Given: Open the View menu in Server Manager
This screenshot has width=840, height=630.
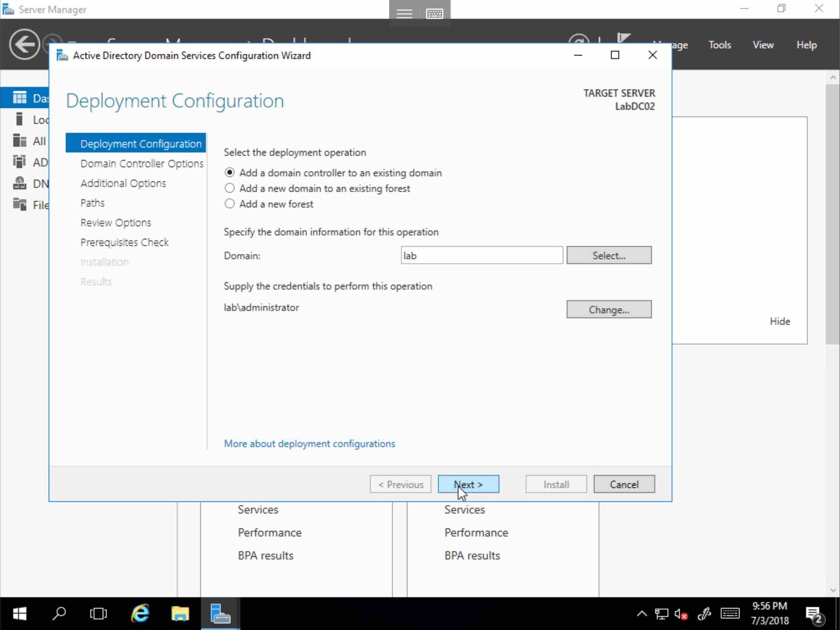Looking at the screenshot, I should pos(763,45).
